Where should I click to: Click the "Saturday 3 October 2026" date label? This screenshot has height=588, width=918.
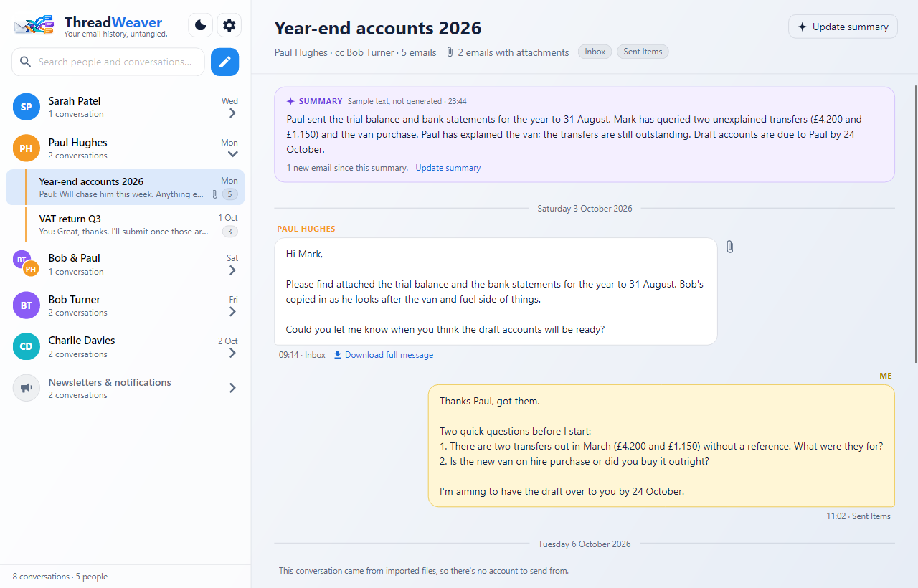tap(585, 209)
